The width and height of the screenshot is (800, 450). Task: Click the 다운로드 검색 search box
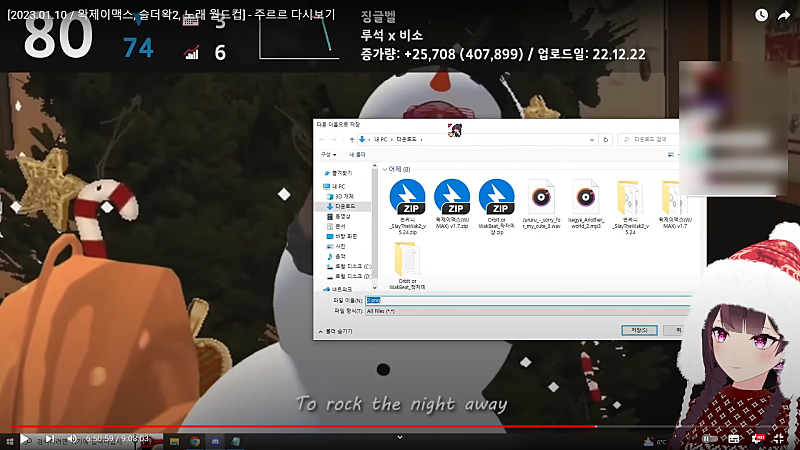tap(650, 139)
